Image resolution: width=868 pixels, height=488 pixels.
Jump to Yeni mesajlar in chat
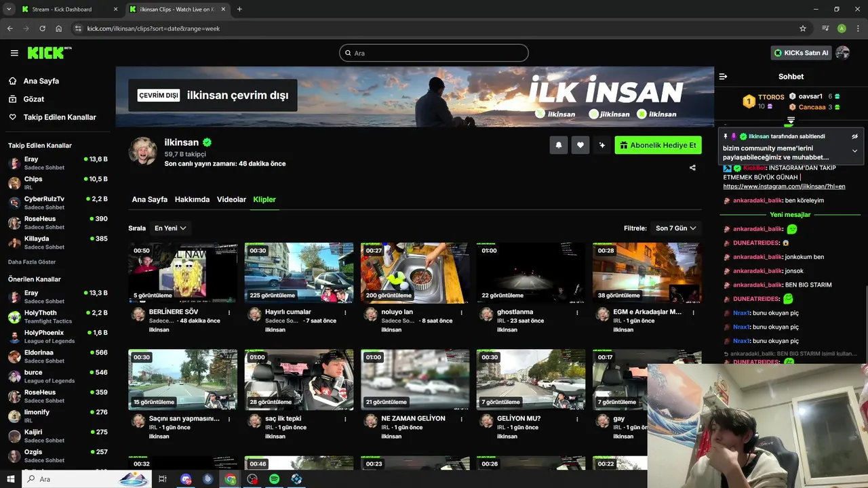(790, 215)
